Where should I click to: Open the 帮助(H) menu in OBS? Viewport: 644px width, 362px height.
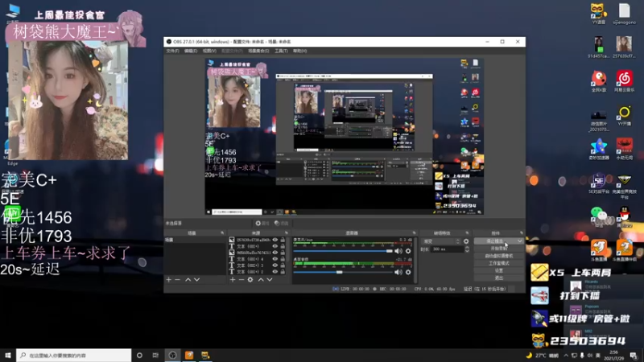point(299,51)
